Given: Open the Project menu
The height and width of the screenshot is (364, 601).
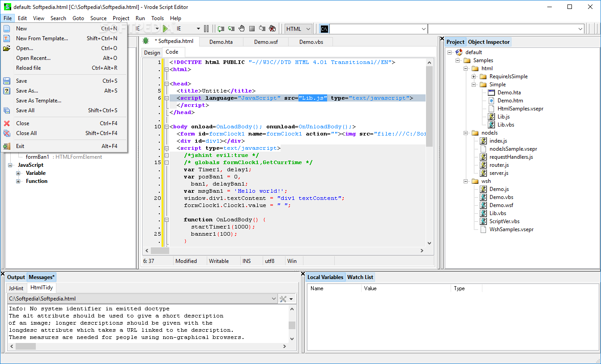Looking at the screenshot, I should click(121, 18).
